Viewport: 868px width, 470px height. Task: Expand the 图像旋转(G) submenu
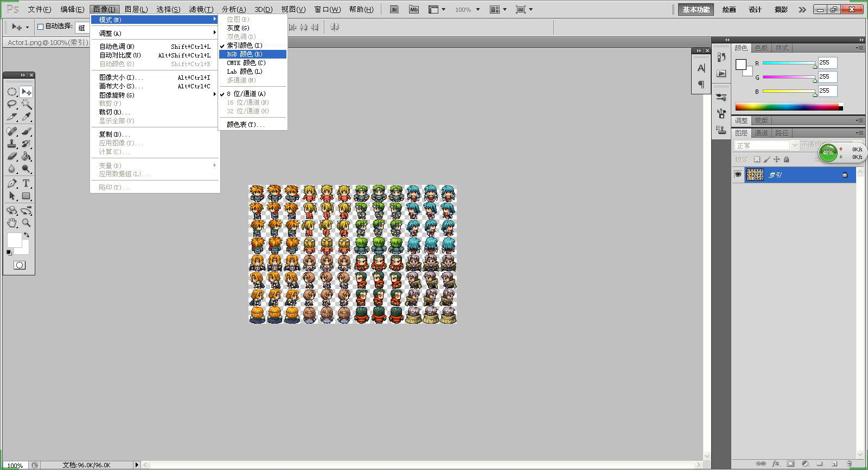pyautogui.click(x=155, y=95)
